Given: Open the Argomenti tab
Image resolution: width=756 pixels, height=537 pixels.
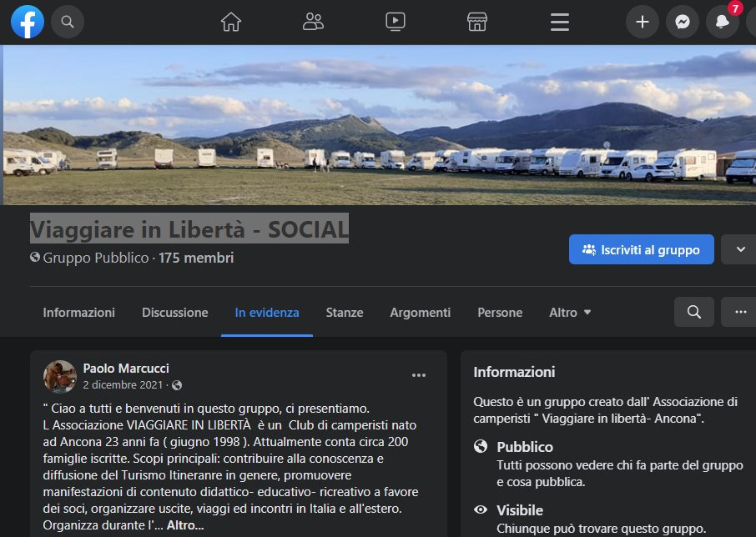Looking at the screenshot, I should coord(420,313).
